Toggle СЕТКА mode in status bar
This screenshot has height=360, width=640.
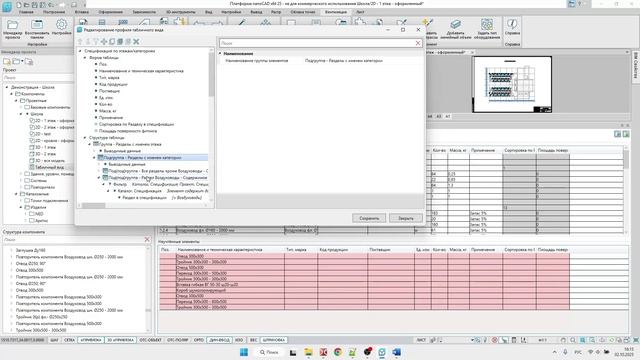pyautogui.click(x=69, y=340)
